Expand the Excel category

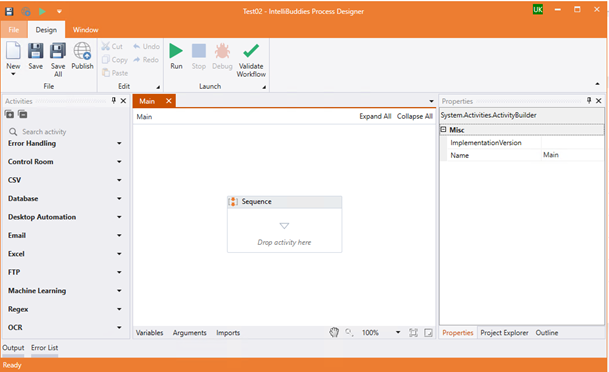coord(120,254)
